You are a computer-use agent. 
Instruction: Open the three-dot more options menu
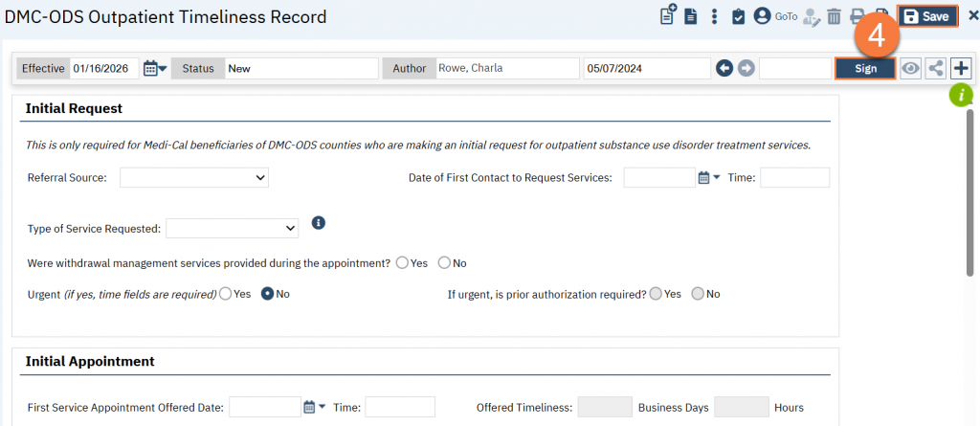click(714, 16)
